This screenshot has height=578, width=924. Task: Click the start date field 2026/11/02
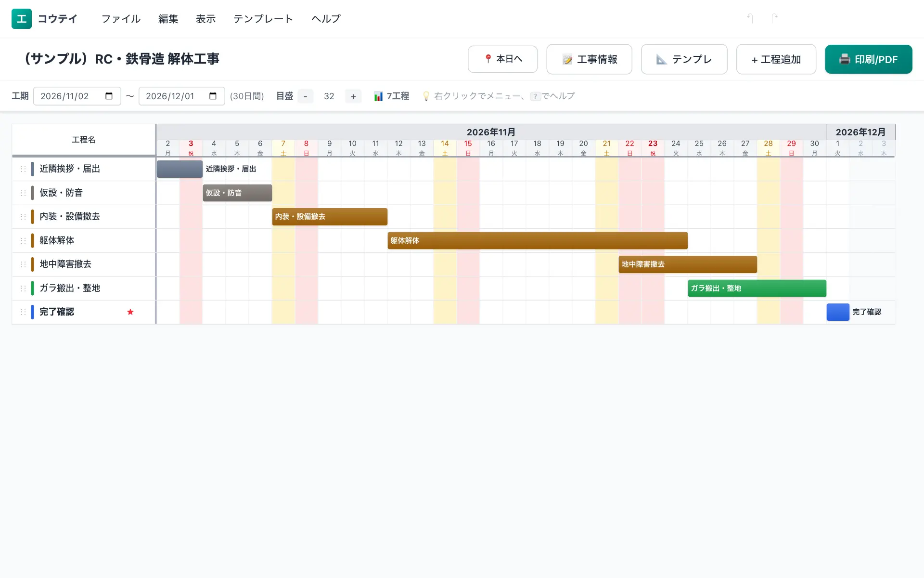click(77, 96)
